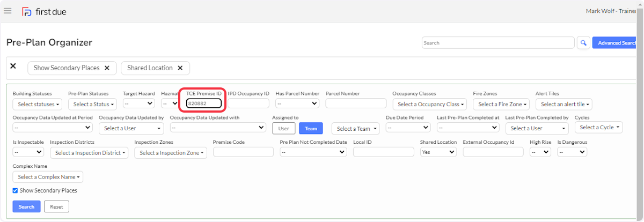
Task: Open Occupancy Data Updated by user dropdown
Action: tap(131, 128)
